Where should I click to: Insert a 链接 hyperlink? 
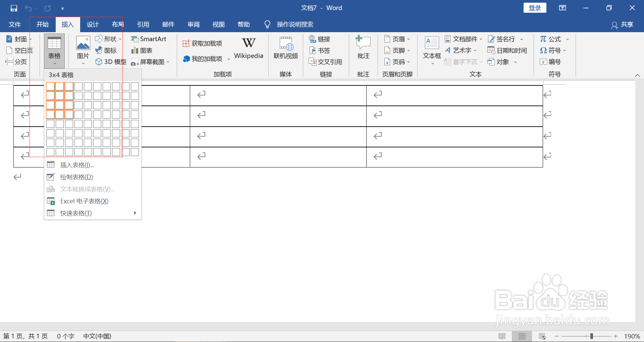[x=320, y=39]
